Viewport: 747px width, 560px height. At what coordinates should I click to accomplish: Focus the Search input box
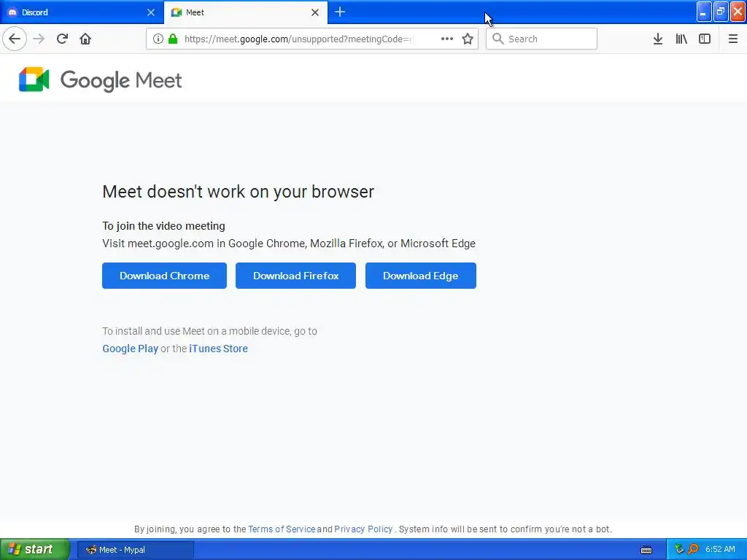(x=541, y=39)
